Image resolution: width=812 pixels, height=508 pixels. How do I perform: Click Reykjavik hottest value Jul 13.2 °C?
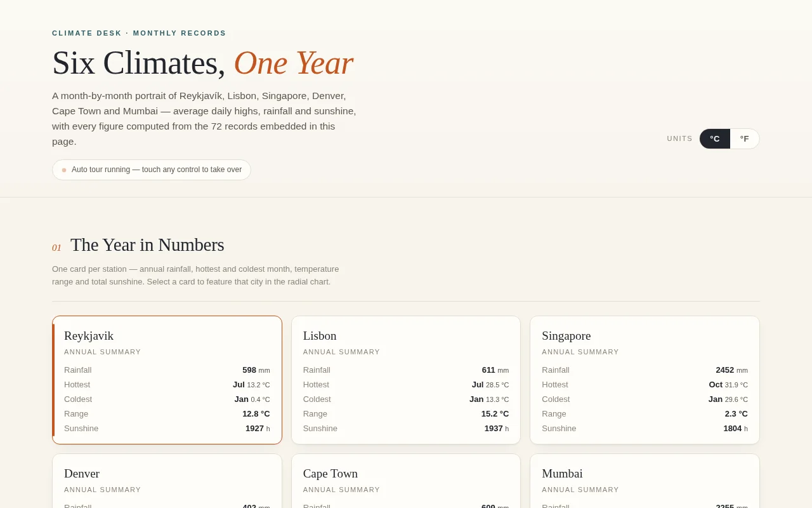(x=251, y=385)
